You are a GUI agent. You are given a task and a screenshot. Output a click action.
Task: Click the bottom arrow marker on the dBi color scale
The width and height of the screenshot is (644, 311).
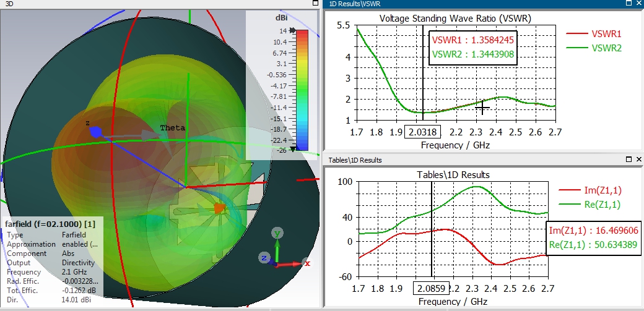[x=292, y=149]
